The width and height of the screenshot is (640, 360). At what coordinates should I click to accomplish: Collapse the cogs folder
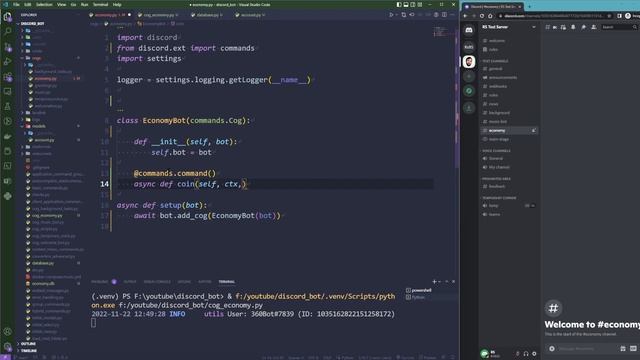pyautogui.click(x=37, y=58)
